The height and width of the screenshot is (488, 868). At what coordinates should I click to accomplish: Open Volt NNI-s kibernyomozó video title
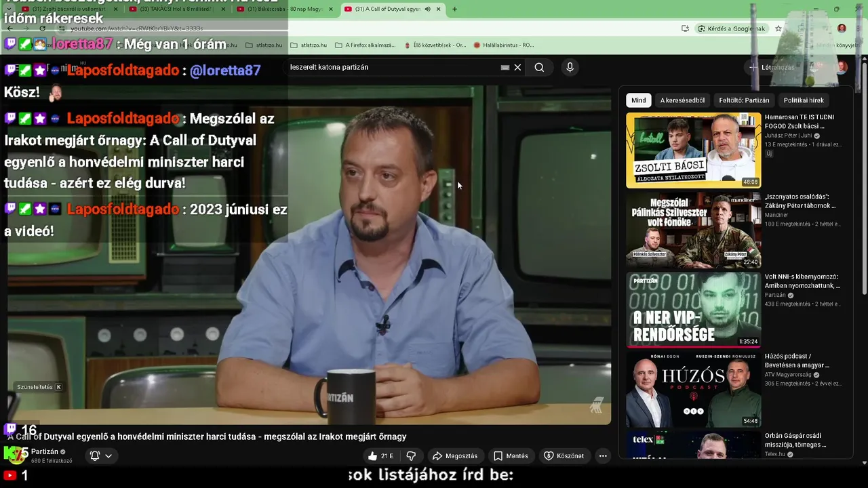(802, 281)
